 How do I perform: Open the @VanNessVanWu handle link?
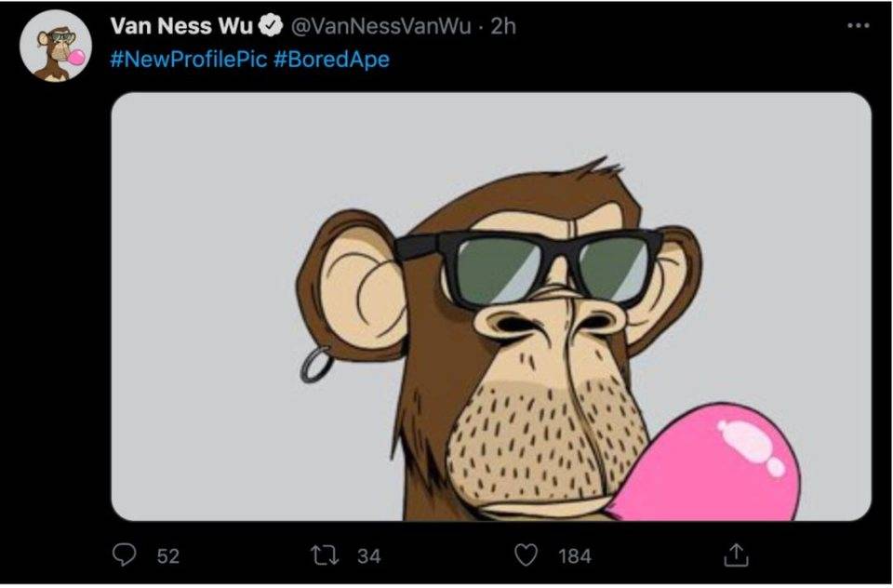pos(382,26)
